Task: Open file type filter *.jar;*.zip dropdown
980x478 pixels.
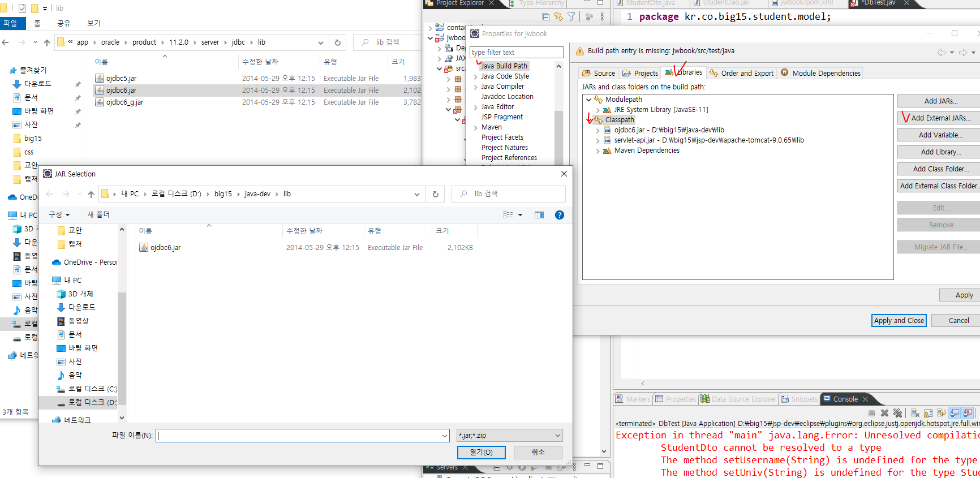Action: (510, 436)
